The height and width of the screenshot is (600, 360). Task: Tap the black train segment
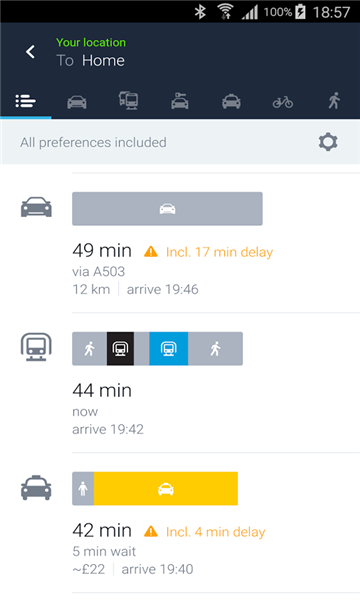pos(120,349)
